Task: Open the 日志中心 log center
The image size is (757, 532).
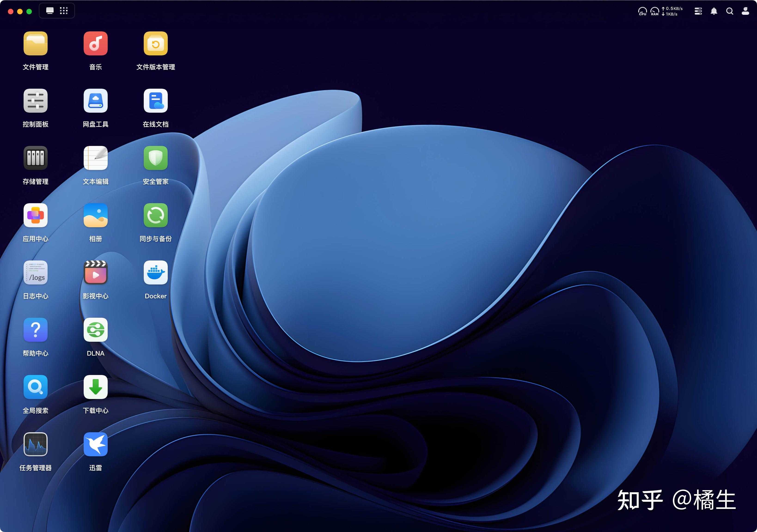Action: tap(35, 273)
